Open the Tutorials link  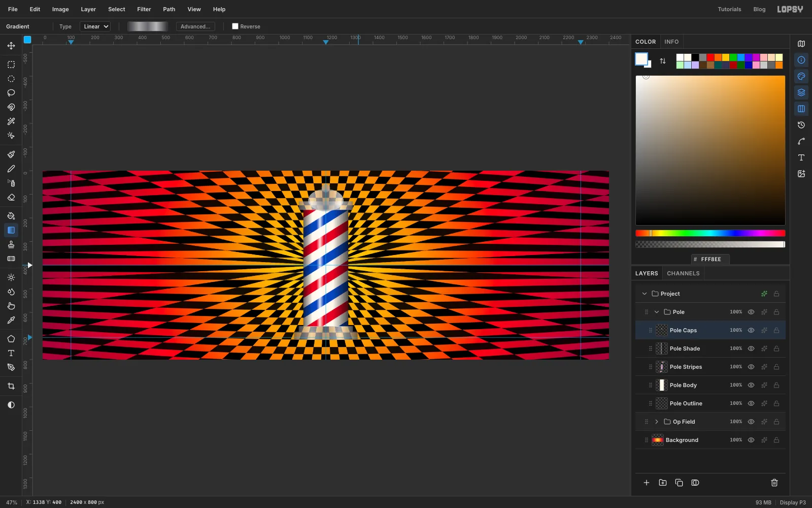coord(729,9)
